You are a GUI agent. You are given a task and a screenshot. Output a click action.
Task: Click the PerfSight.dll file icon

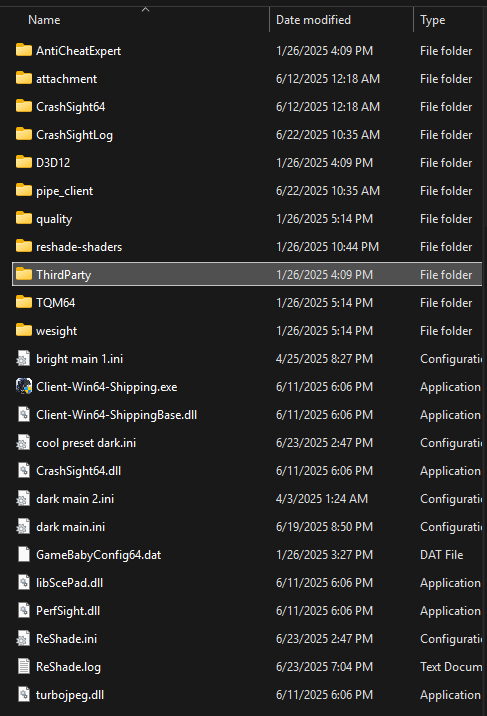tap(24, 611)
